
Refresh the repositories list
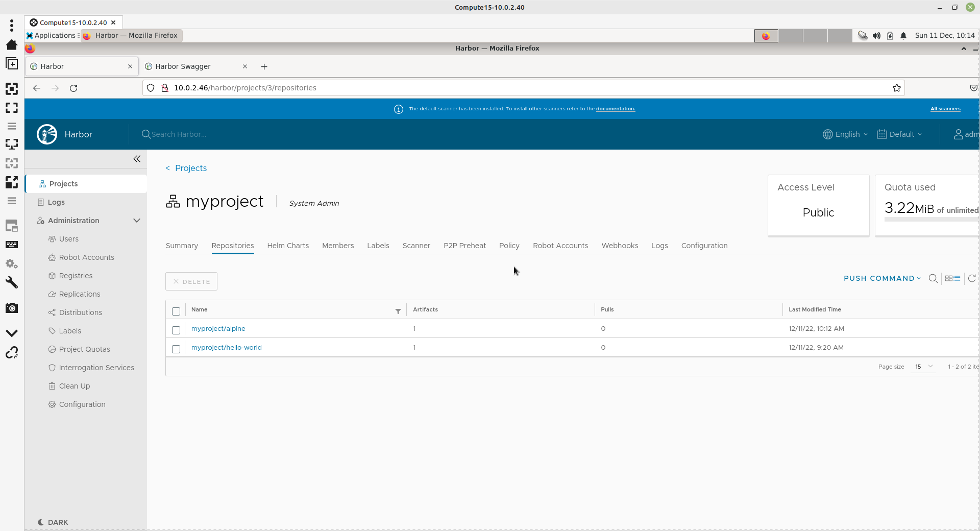coord(972,278)
